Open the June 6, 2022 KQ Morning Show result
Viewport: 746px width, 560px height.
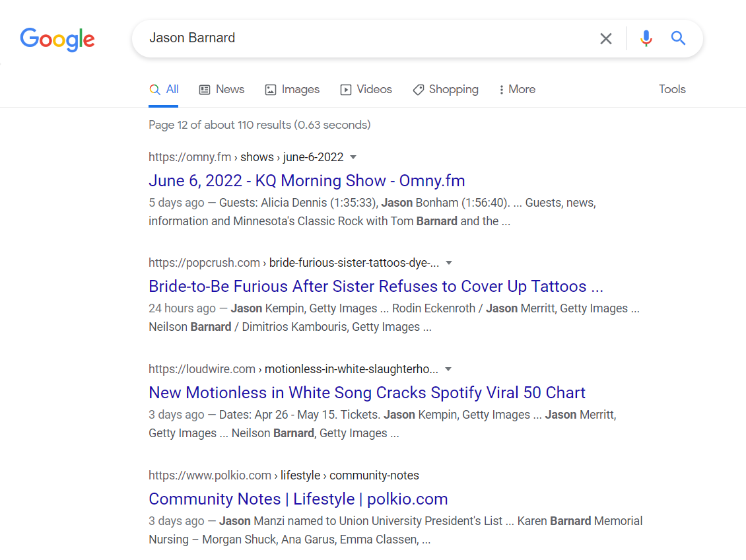click(x=307, y=181)
